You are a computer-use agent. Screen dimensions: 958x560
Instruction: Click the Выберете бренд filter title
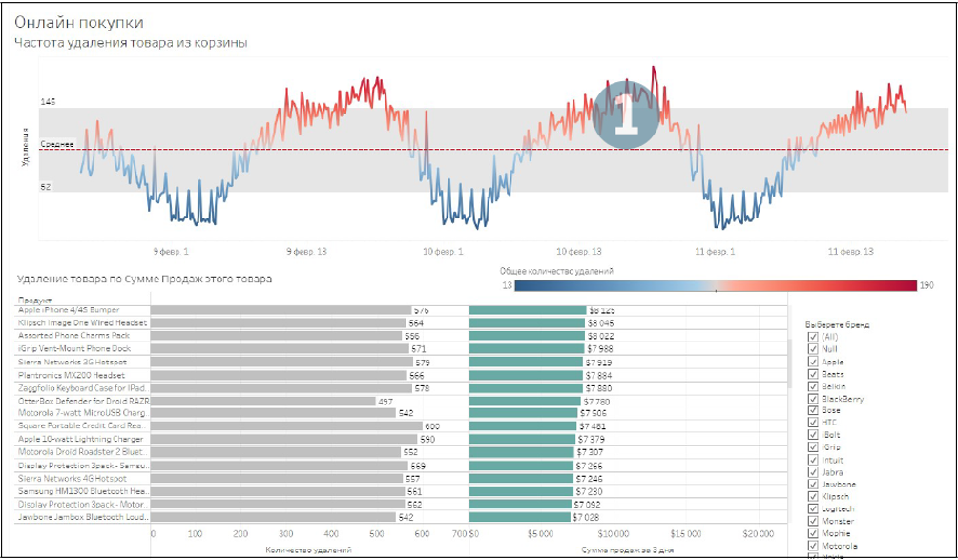[839, 324]
